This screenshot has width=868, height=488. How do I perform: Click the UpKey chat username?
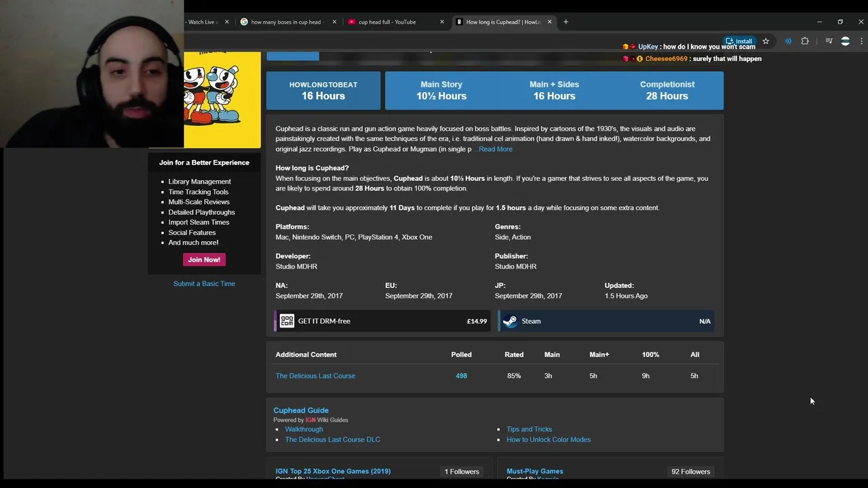[648, 47]
